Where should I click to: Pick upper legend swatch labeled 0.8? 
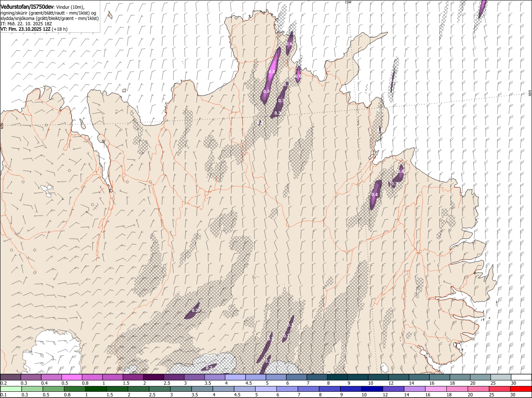[92, 377]
